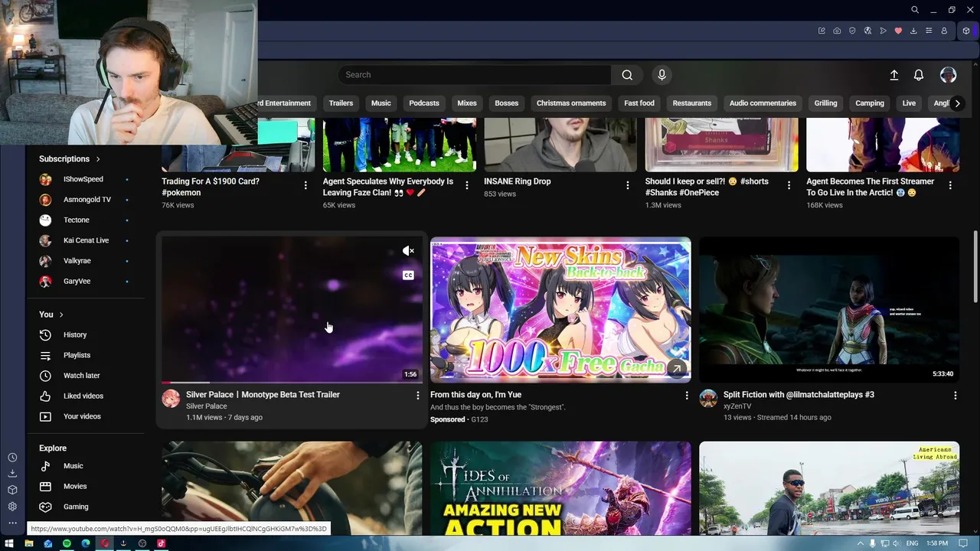The height and width of the screenshot is (551, 980).
Task: Open the Tides of Annihilation video thumbnail
Action: click(560, 488)
